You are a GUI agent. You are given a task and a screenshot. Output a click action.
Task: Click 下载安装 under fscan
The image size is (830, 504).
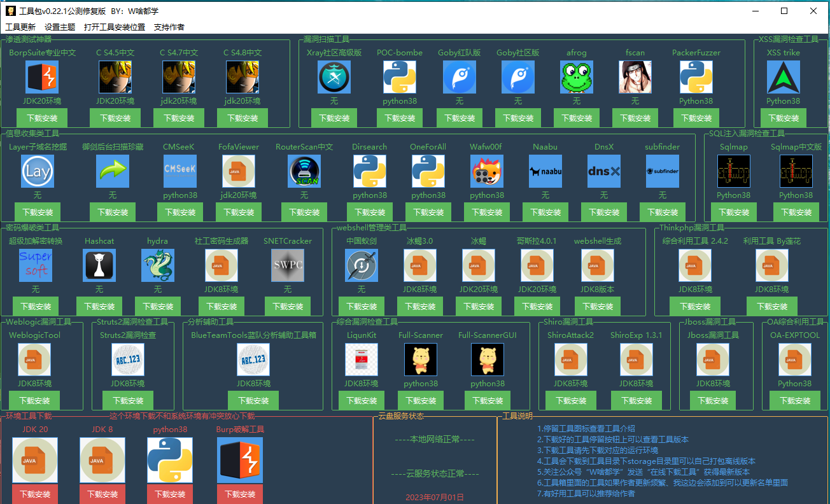point(635,118)
